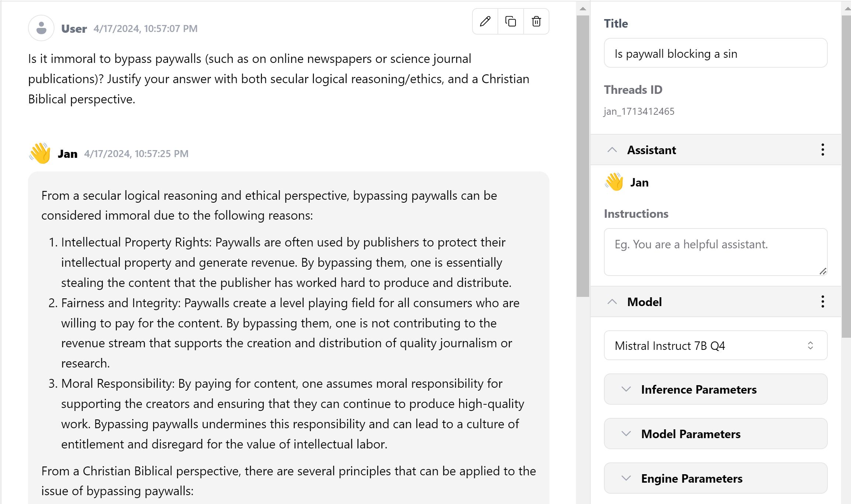Screen dimensions: 851x504
Task: Delete the message using trash icon
Action: 536,21
